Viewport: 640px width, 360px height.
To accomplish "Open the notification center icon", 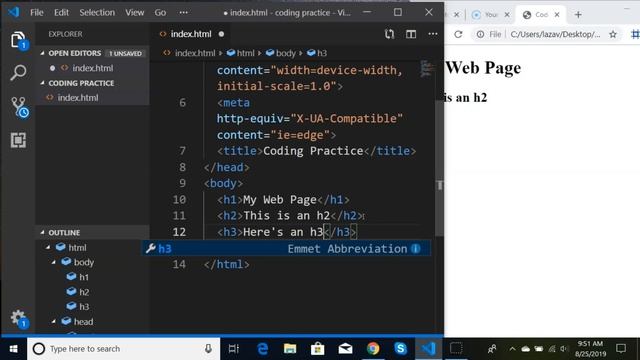I will (621, 349).
